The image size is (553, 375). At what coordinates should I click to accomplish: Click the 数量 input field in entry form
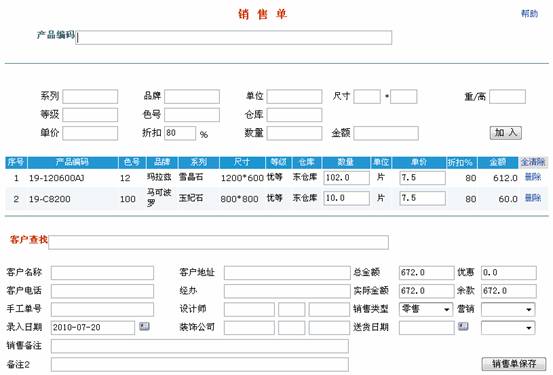294,133
